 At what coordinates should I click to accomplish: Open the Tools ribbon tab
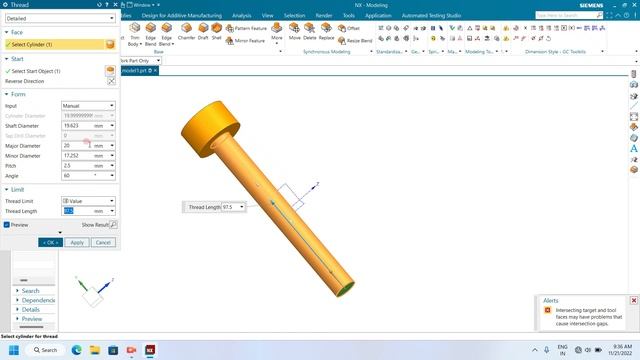point(349,16)
